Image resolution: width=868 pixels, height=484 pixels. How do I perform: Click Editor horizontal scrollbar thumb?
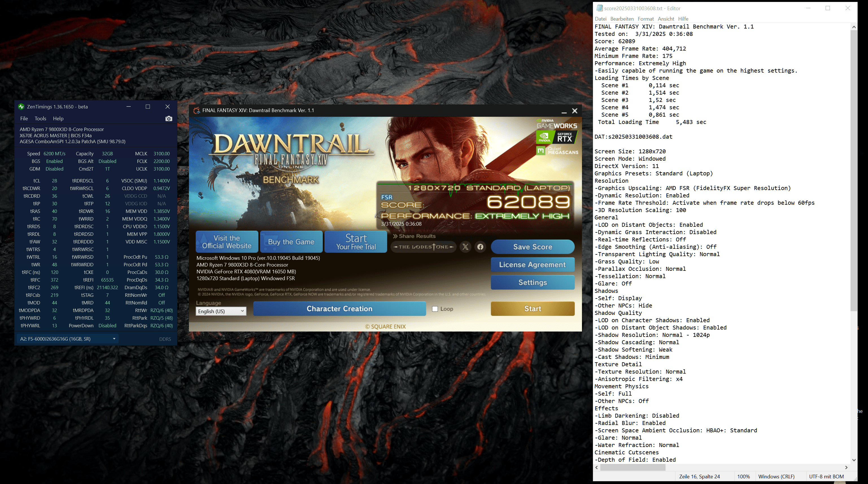tap(633, 468)
